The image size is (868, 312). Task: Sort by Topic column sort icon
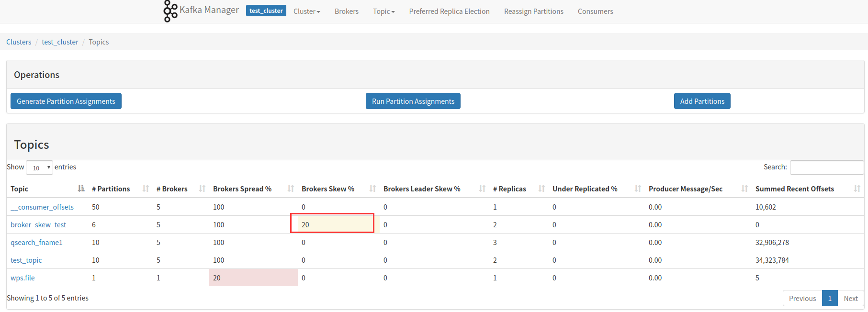(81, 189)
